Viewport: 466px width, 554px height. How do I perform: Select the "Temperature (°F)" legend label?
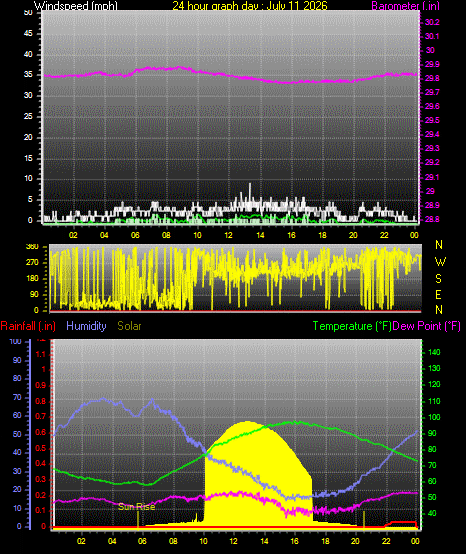pos(352,326)
